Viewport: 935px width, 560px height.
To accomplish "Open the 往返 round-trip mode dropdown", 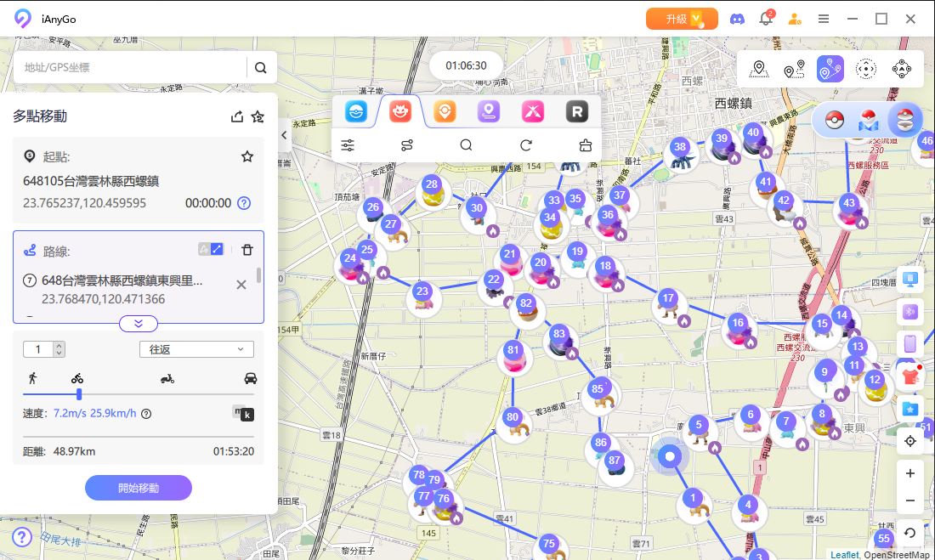I will point(197,349).
